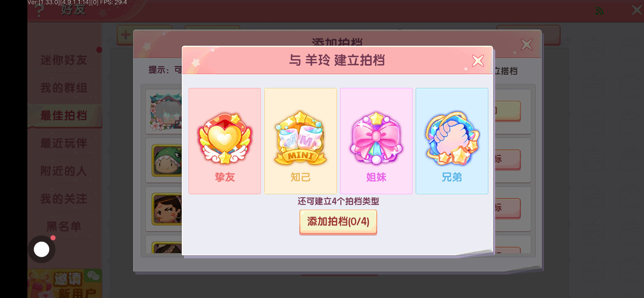Click the 添加拍档(0/4) button
This screenshot has height=298, width=644.
pos(338,222)
